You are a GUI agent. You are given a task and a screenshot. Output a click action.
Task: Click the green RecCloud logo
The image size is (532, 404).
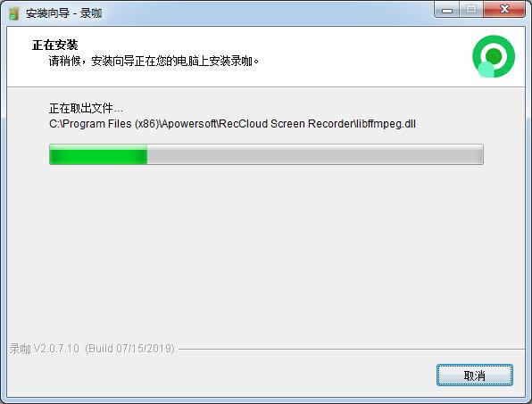(x=494, y=56)
